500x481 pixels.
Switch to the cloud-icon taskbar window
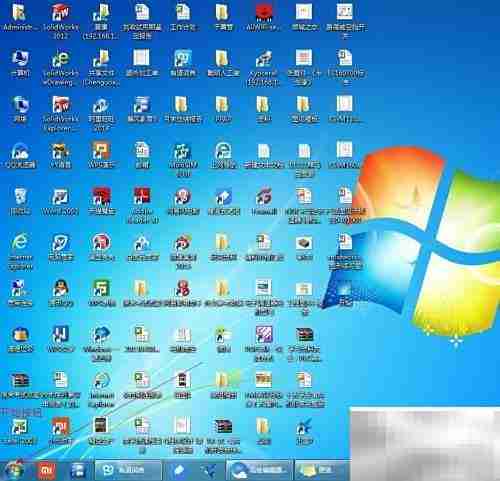click(x=260, y=470)
